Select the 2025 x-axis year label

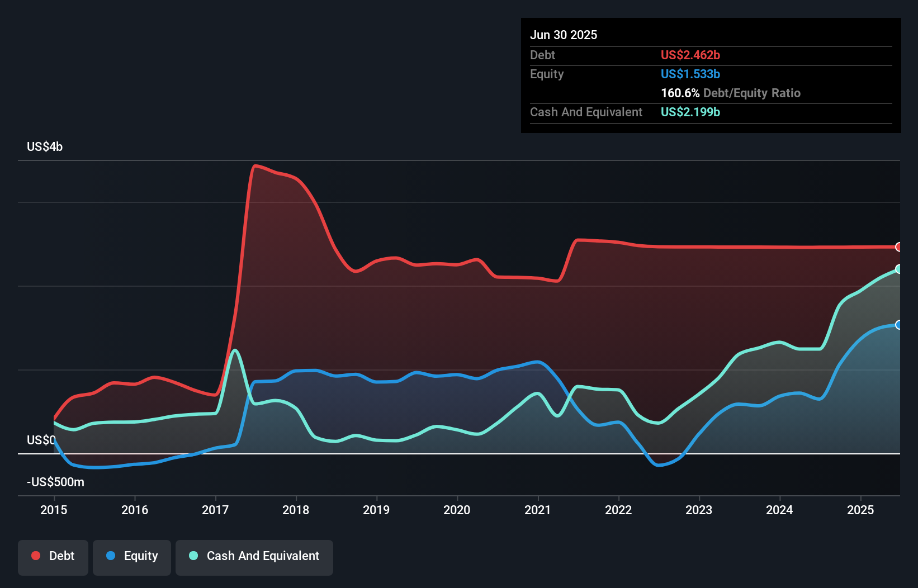coord(860,510)
